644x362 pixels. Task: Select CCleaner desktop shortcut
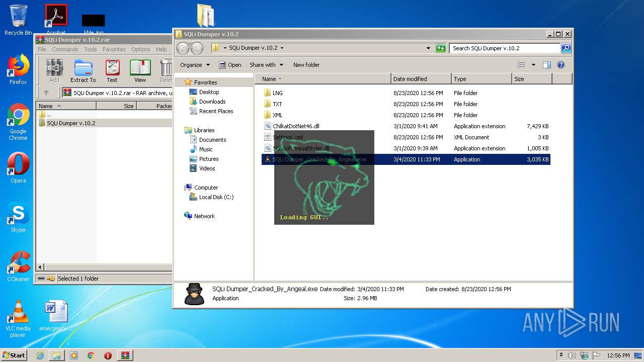tap(18, 266)
